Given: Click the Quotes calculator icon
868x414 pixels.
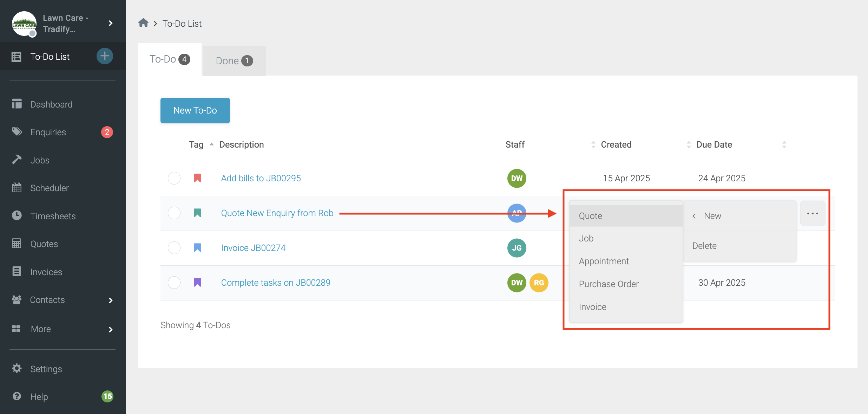Looking at the screenshot, I should tap(17, 244).
